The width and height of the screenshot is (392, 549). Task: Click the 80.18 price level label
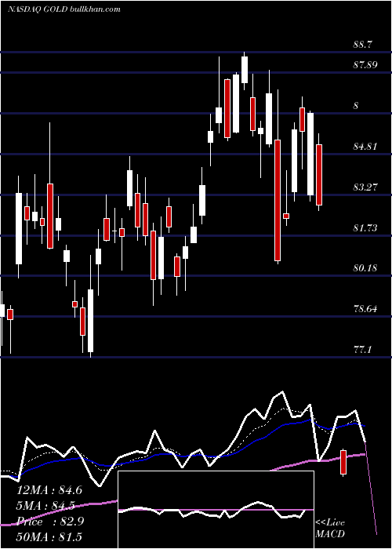[365, 268]
